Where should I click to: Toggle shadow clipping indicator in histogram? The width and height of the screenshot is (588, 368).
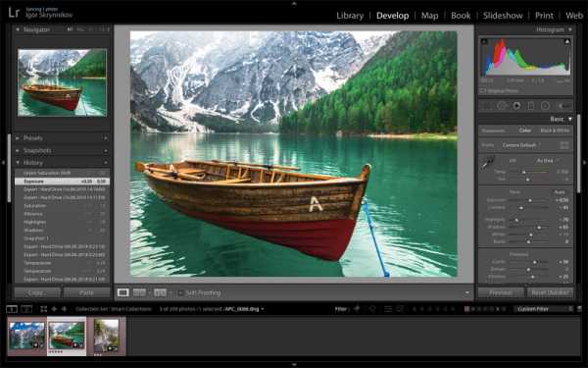coord(484,41)
